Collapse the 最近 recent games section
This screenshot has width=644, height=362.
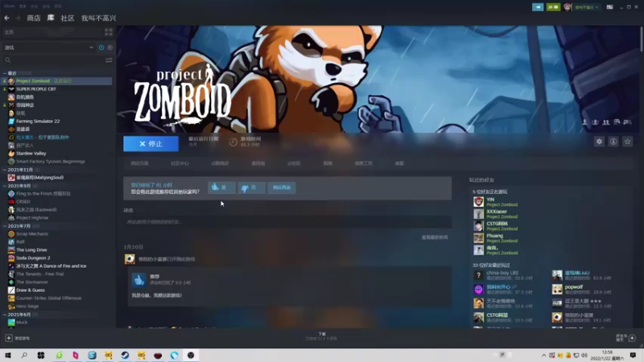tap(5, 73)
